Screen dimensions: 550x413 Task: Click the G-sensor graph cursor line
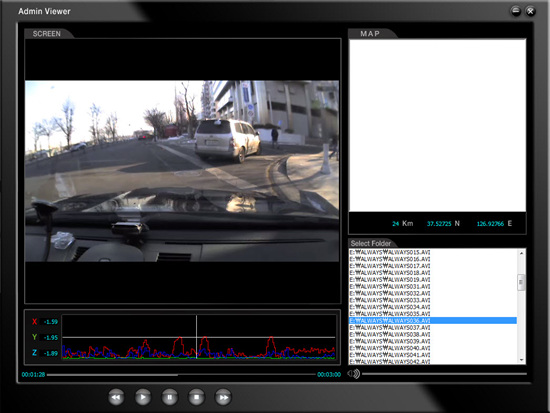pyautogui.click(x=196, y=337)
